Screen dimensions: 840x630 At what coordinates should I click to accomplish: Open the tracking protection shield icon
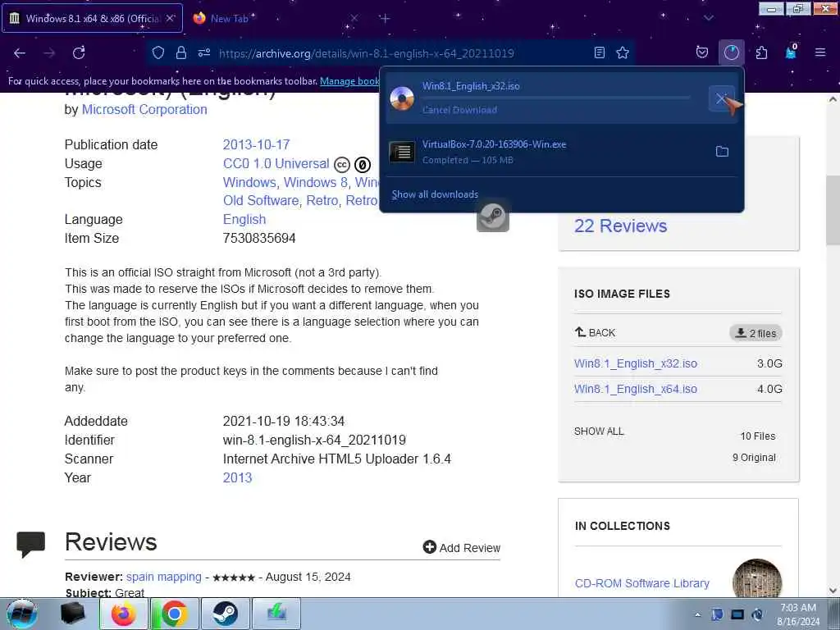(x=158, y=52)
